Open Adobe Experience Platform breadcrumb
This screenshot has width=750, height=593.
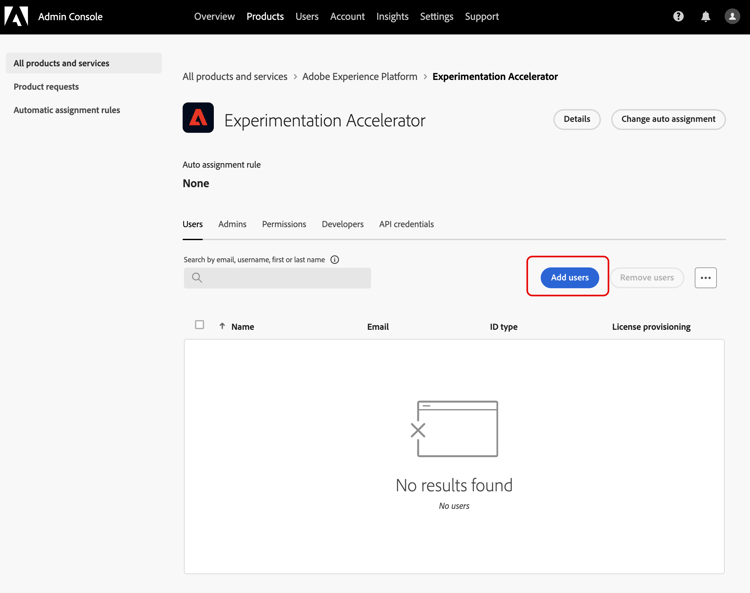360,77
